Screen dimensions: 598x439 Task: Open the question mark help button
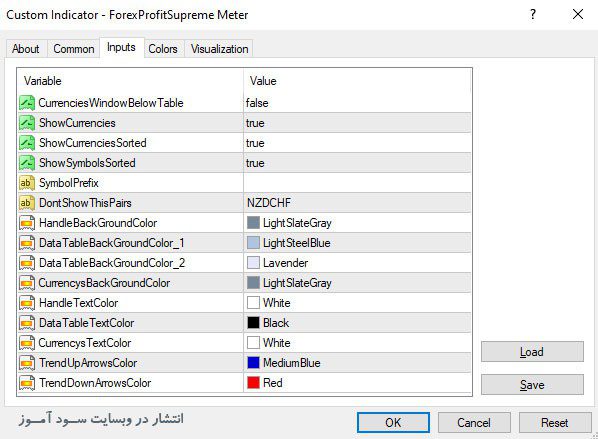[x=533, y=14]
